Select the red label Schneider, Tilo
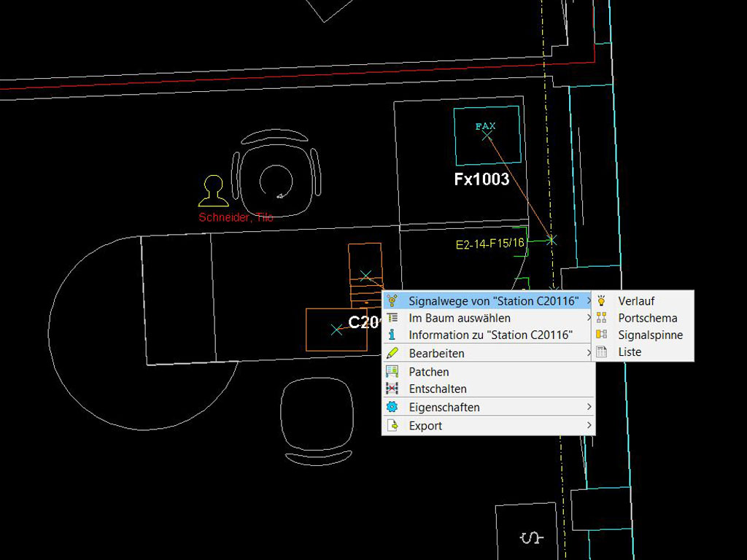 pos(236,217)
